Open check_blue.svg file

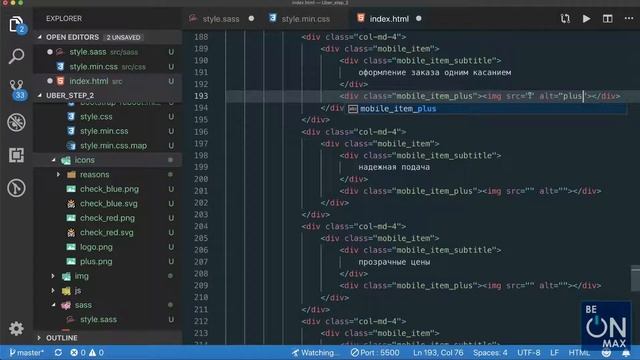pos(109,204)
